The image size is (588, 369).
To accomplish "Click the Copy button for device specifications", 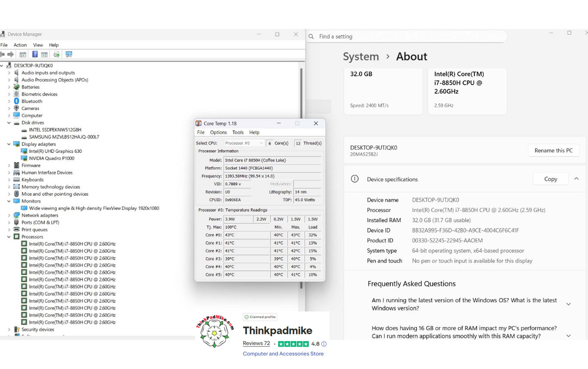I will tap(550, 179).
